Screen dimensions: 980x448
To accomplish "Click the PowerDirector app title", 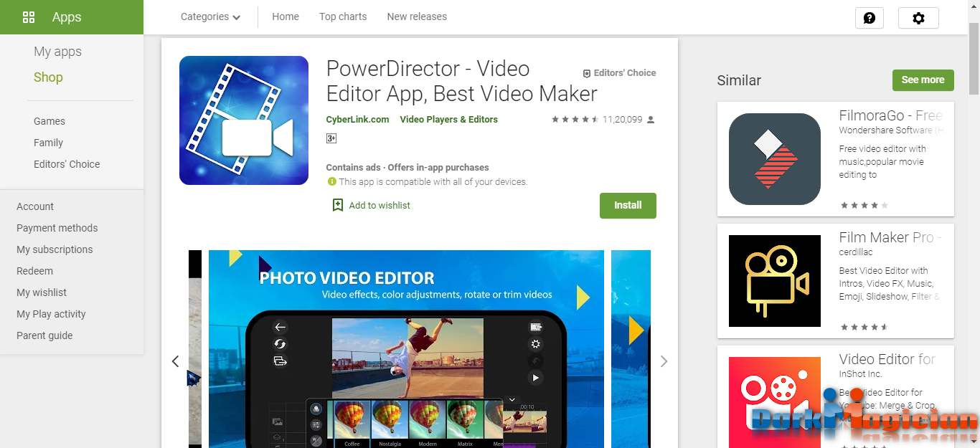I will 461,81.
